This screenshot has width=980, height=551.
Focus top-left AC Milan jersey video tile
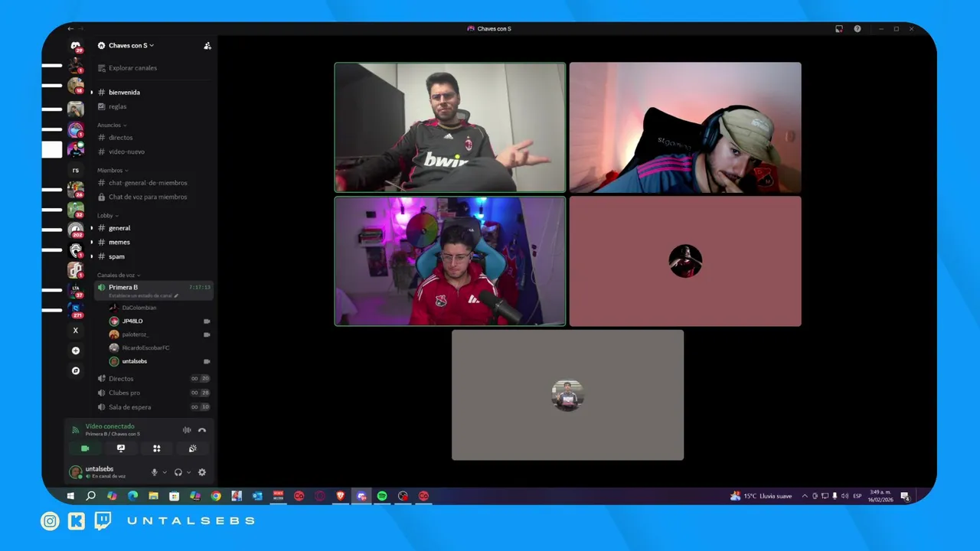pos(450,127)
